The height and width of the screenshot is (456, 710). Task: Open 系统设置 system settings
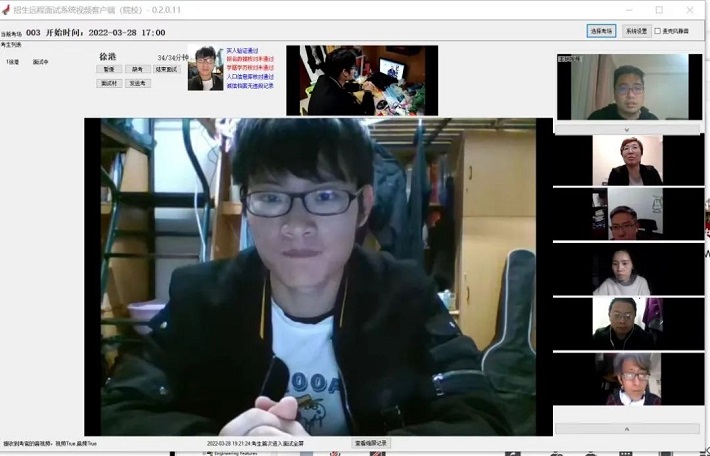(x=636, y=31)
